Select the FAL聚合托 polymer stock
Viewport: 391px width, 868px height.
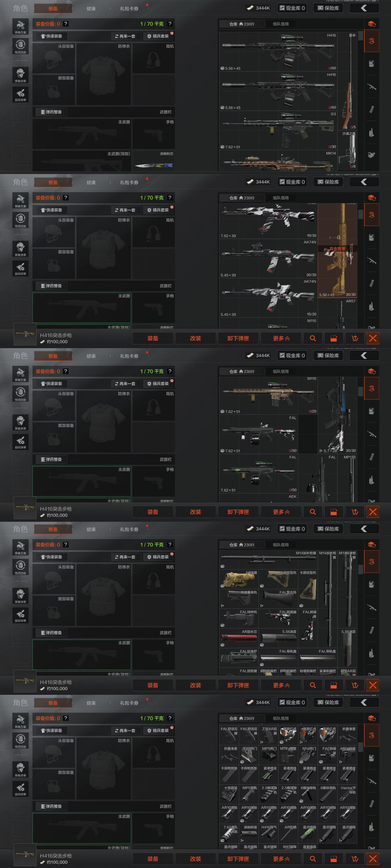(x=278, y=599)
